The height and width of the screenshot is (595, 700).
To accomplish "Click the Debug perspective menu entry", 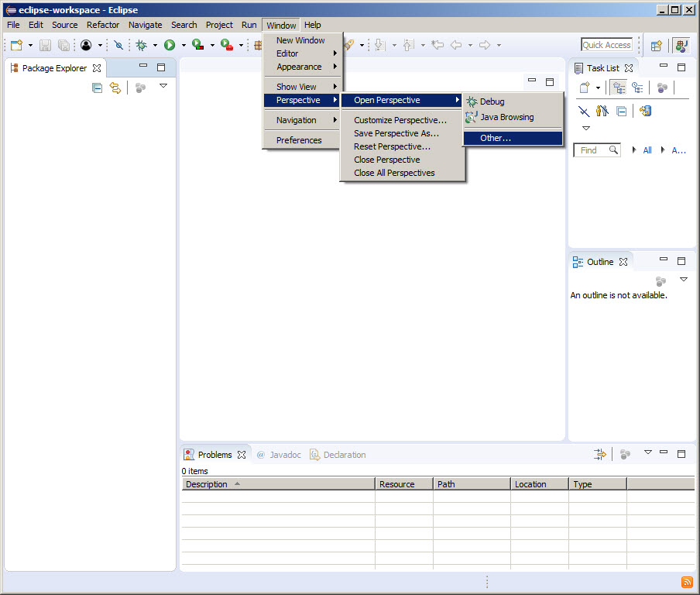I will pos(492,101).
